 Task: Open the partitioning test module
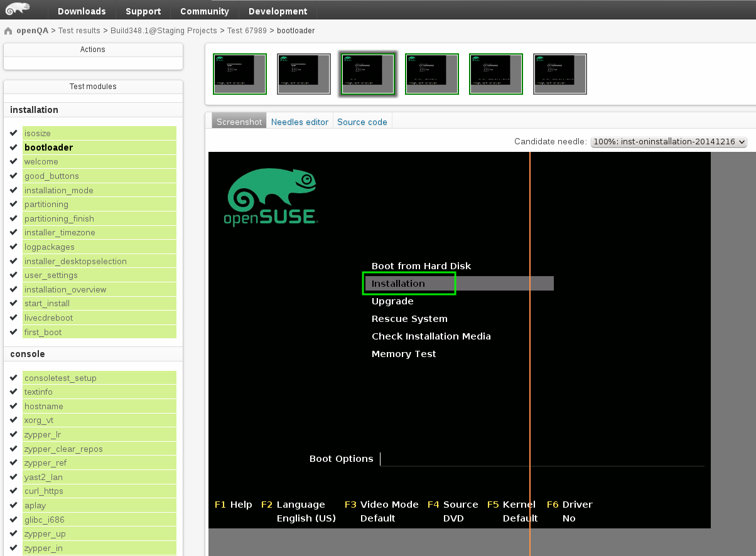click(99, 204)
